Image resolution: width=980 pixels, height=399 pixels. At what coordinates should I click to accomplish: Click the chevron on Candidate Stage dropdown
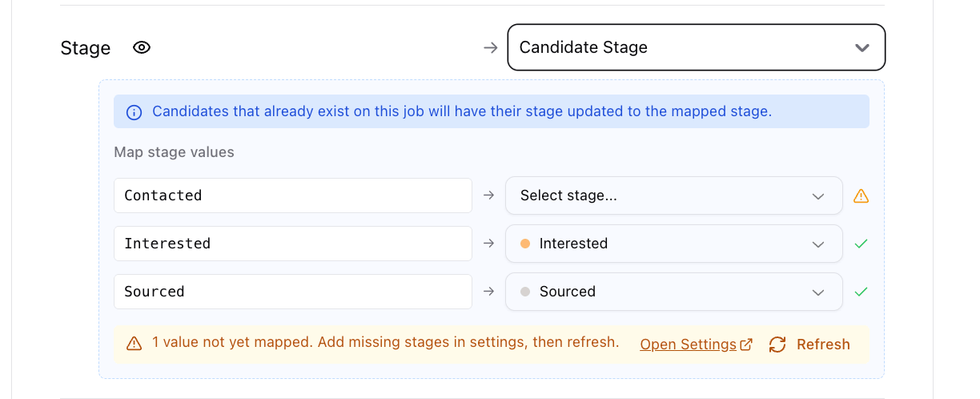[x=862, y=47]
